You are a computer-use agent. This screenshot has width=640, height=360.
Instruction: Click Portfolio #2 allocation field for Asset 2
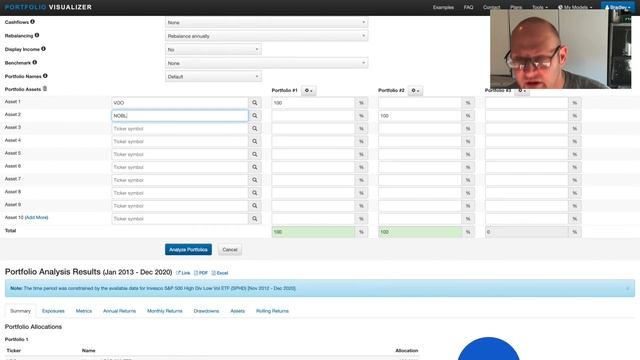[420, 116]
